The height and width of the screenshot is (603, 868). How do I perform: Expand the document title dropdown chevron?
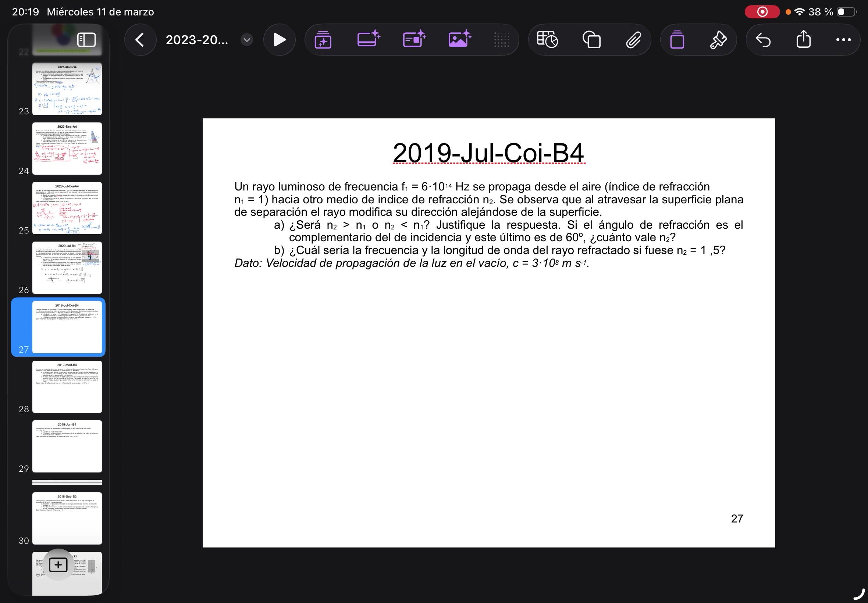[246, 40]
